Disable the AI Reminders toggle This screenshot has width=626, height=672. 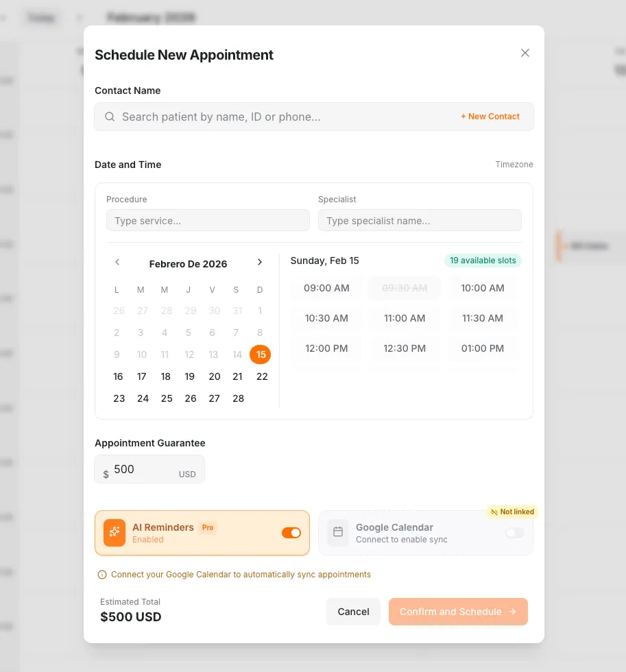coord(291,533)
